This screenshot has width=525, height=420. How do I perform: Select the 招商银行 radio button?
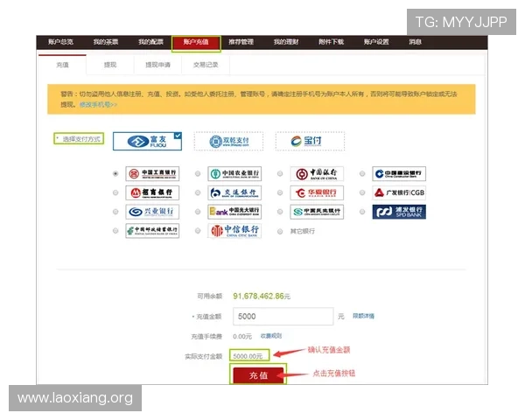coord(115,192)
